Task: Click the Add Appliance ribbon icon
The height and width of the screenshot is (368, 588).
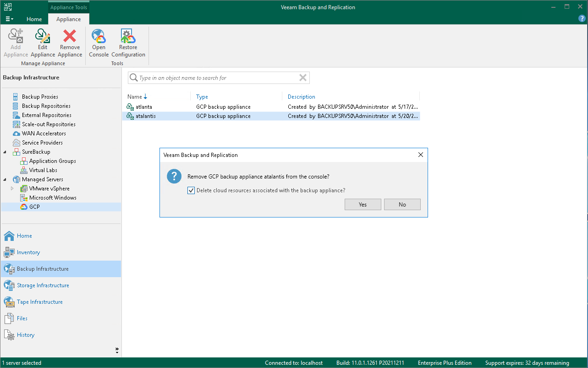Action: click(16, 36)
